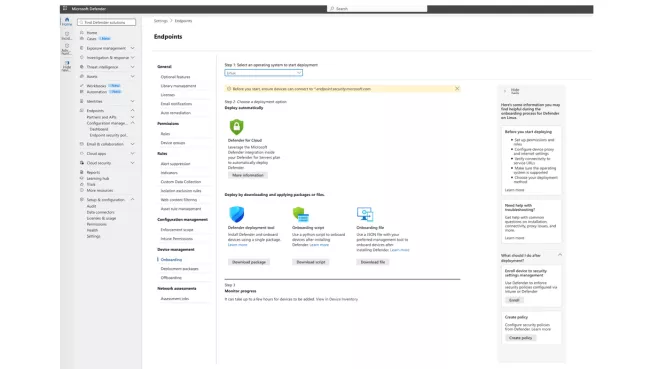The width and height of the screenshot is (650, 369).
Task: Click the top Search box
Action: click(x=377, y=8)
